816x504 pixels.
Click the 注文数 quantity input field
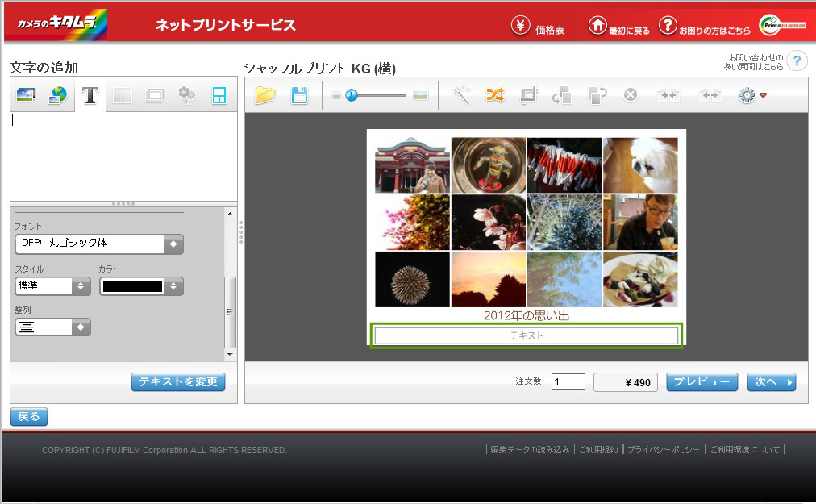568,382
